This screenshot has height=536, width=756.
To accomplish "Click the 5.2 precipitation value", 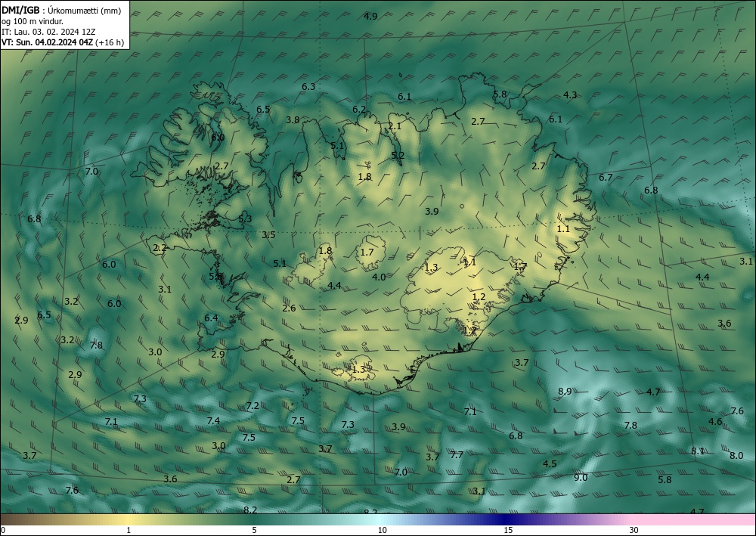I will pos(398,155).
